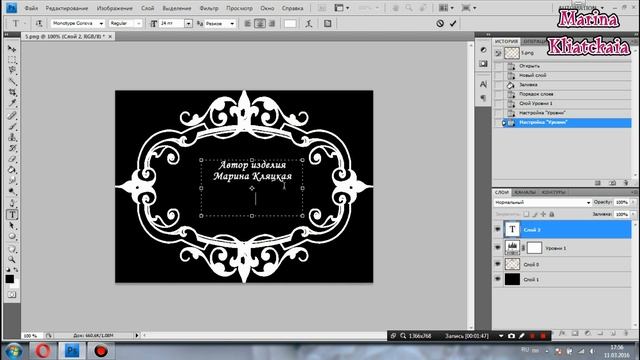Toggle text orientation button
640x360 pixels.
39,24
